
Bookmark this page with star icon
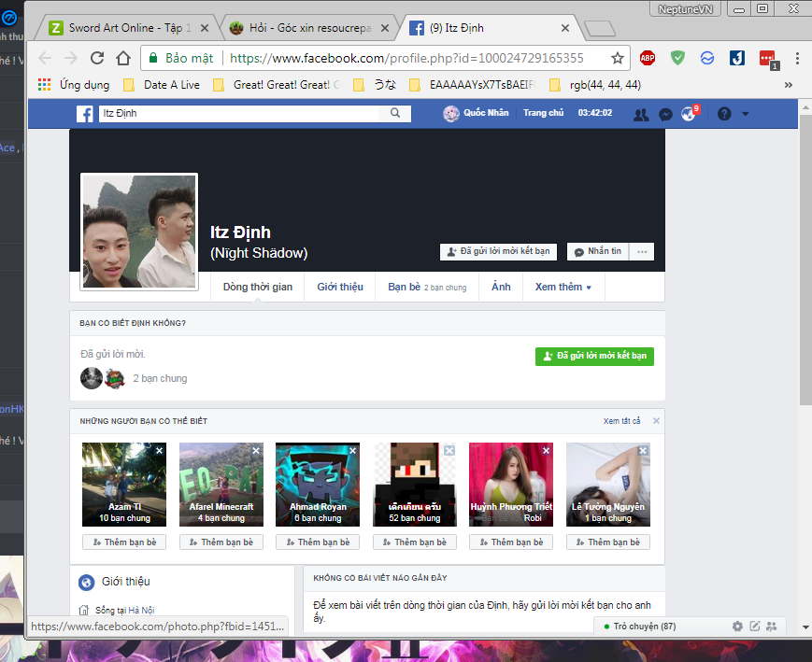618,58
